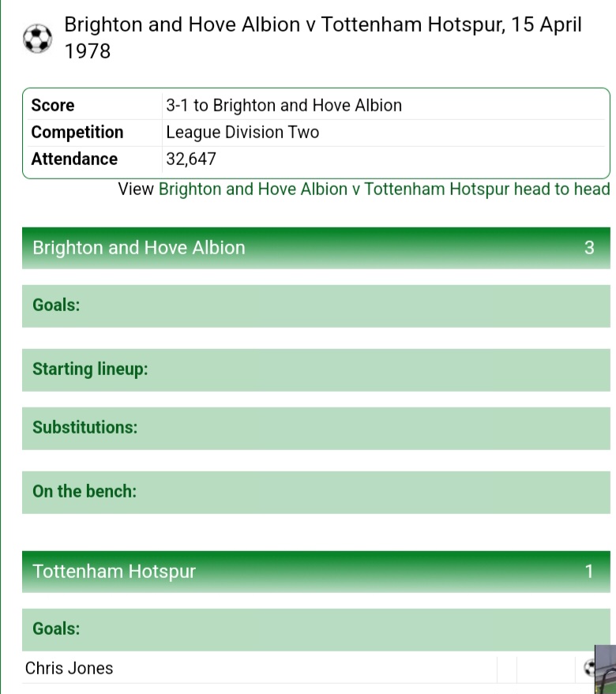The image size is (616, 694).
Task: Expand Brighton Substitutions section
Action: (x=316, y=428)
